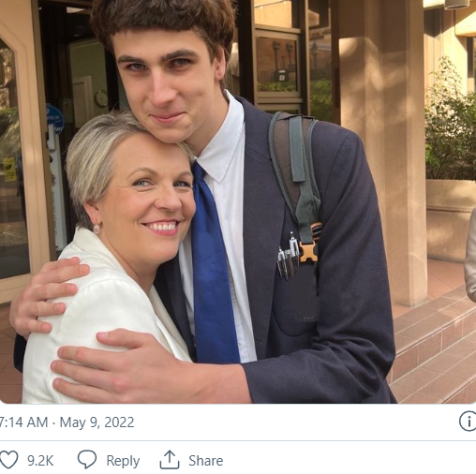The height and width of the screenshot is (474, 476).
Task: Click the pens in the blazer pocket
Action: pyautogui.click(x=288, y=258)
